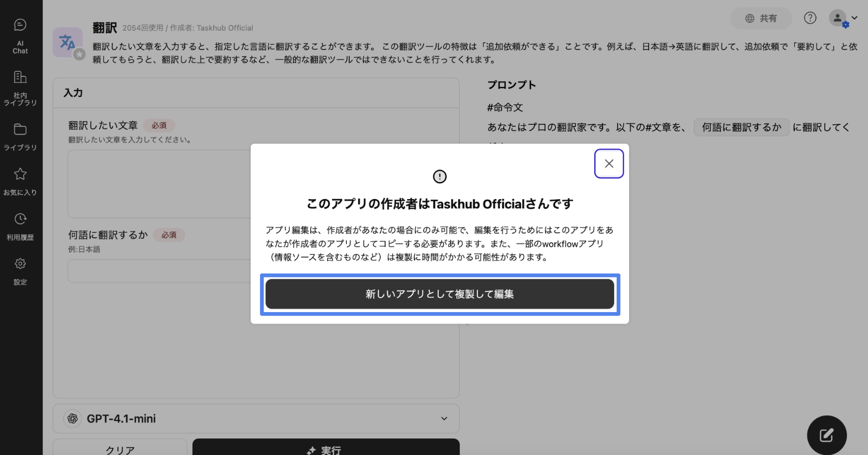Close the creator notice dialog
The height and width of the screenshot is (455, 868).
coord(609,164)
